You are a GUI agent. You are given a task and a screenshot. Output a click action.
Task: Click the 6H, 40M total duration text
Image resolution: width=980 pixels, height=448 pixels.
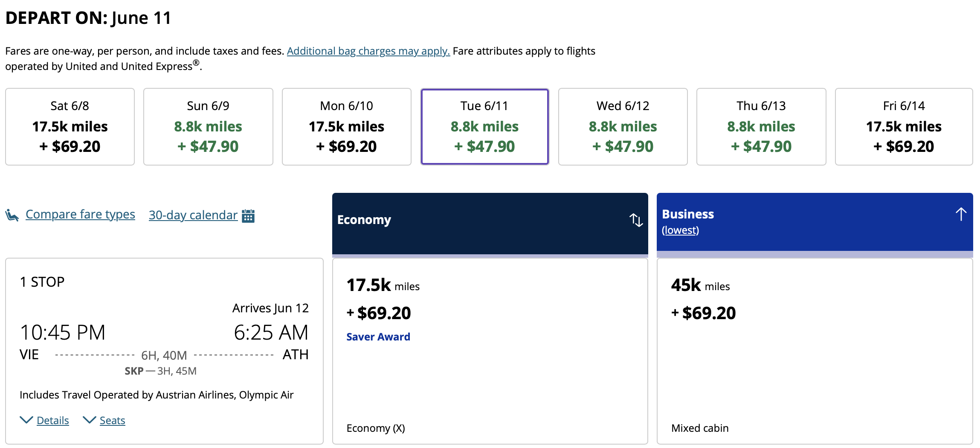click(x=164, y=355)
